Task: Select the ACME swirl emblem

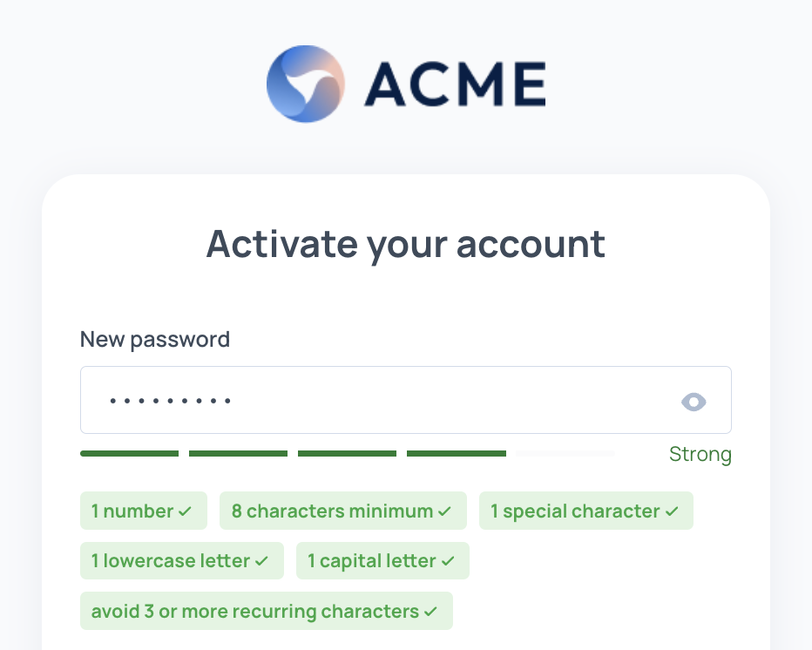Action: [305, 84]
